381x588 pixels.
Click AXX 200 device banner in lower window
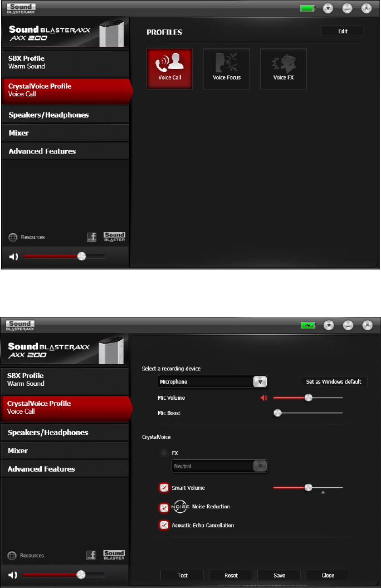tap(65, 350)
